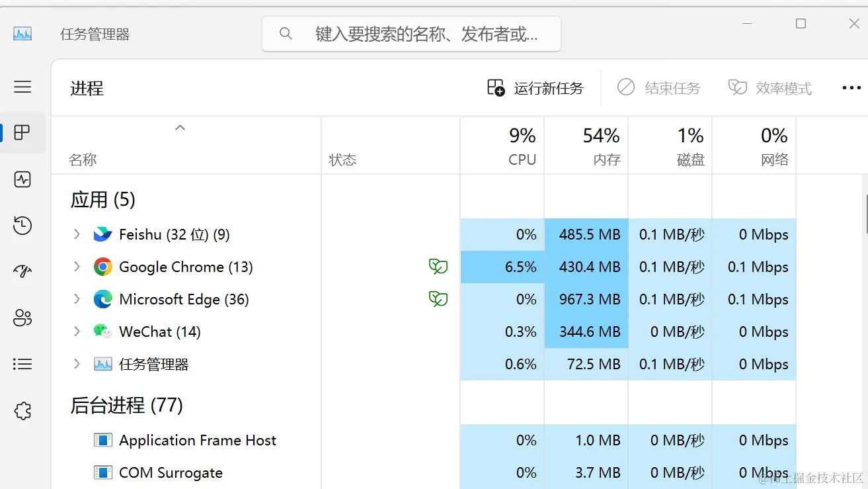This screenshot has height=489, width=868.
Task: Toggle 效率模式 (Efficiency mode)
Action: 769,88
